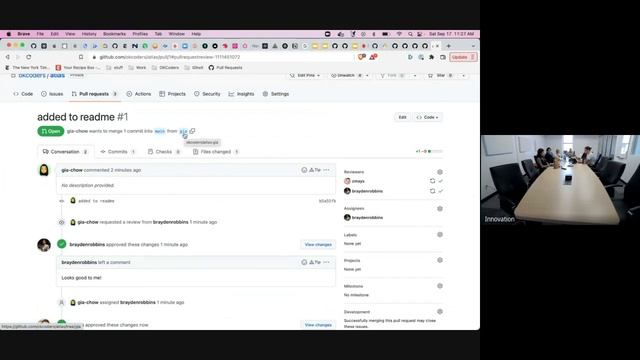Viewport: 640px width, 360px height.
Task: Open the Pull requests tab
Action: coord(95,94)
